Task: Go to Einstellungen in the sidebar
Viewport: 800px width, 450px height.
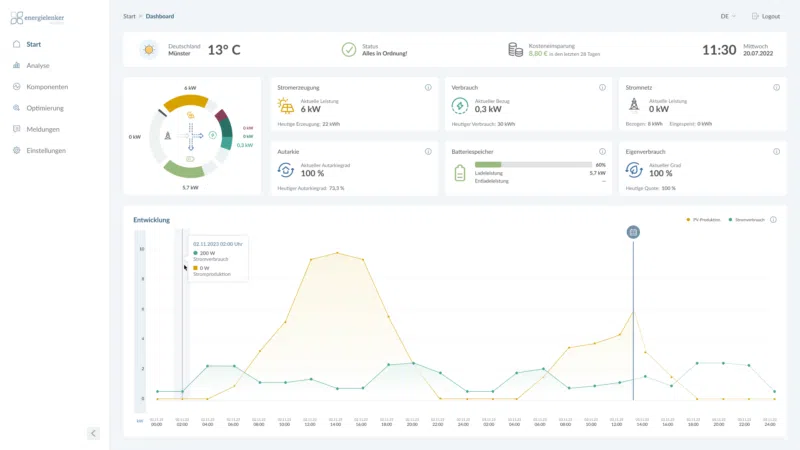Action: 45,150
